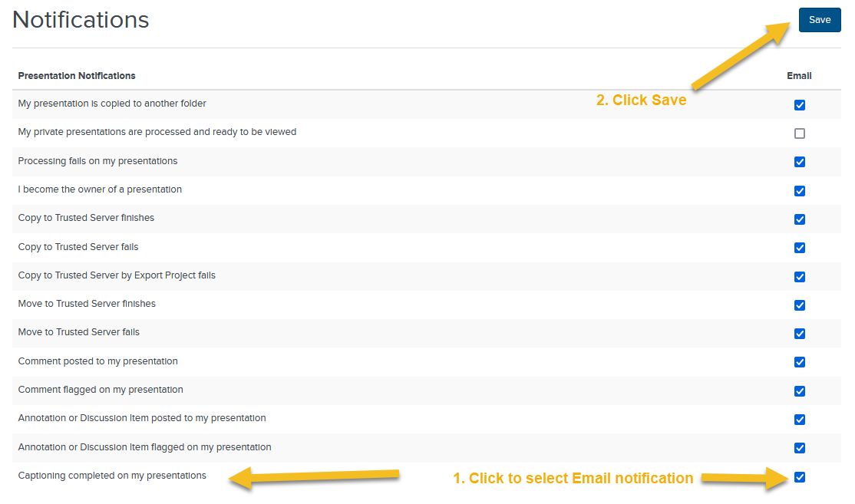
Task: Toggle Copy to Trusted Server by Export Project fails
Action: [x=800, y=276]
